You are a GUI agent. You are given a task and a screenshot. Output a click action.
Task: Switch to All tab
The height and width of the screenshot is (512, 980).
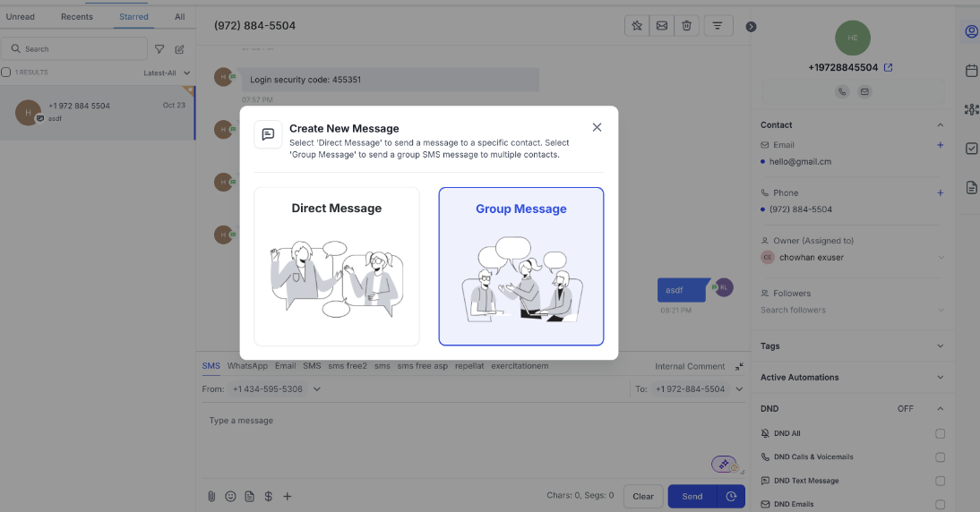(180, 17)
